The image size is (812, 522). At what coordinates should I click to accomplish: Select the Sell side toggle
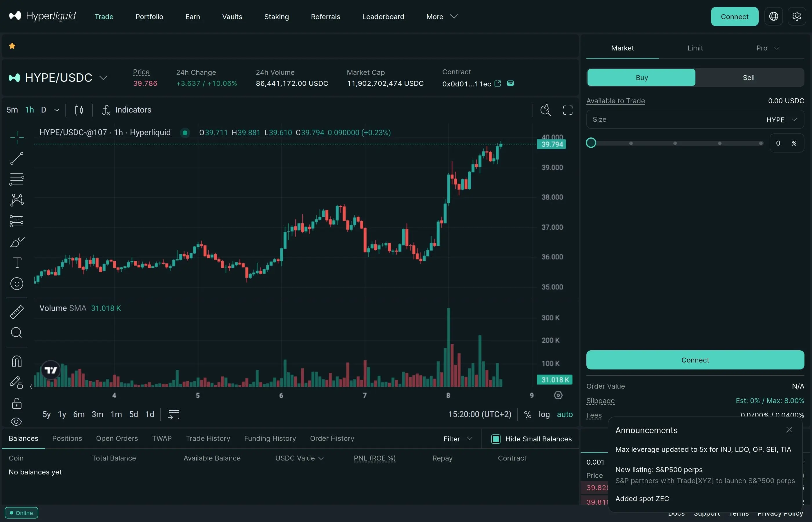(x=748, y=78)
